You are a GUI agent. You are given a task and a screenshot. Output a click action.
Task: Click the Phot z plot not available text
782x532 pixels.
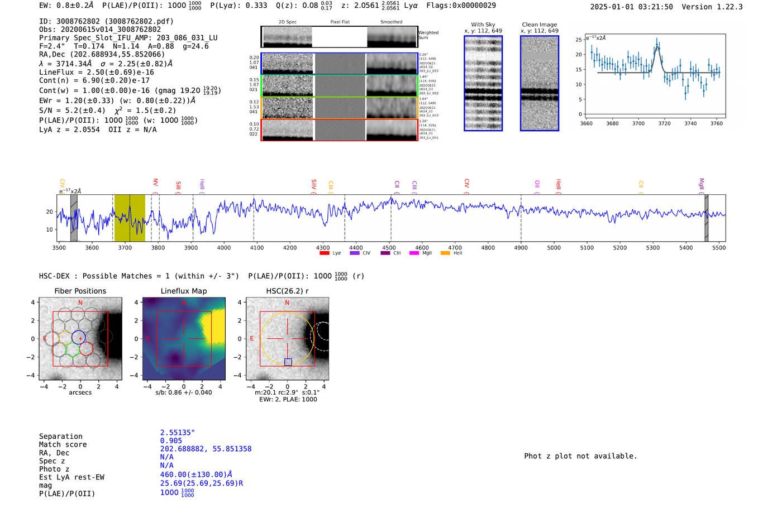(x=580, y=456)
